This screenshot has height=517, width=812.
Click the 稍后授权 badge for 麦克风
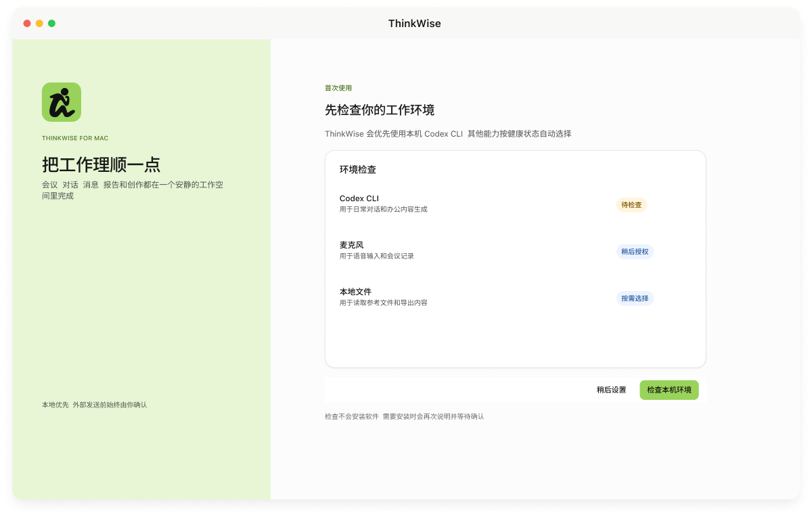pyautogui.click(x=635, y=251)
